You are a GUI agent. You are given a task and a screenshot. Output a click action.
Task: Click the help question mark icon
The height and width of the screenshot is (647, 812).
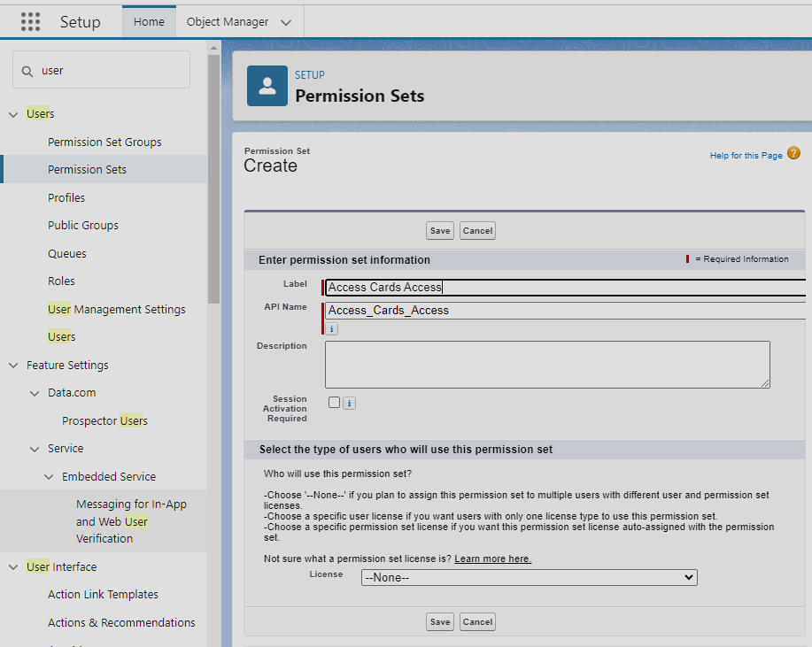pos(793,153)
